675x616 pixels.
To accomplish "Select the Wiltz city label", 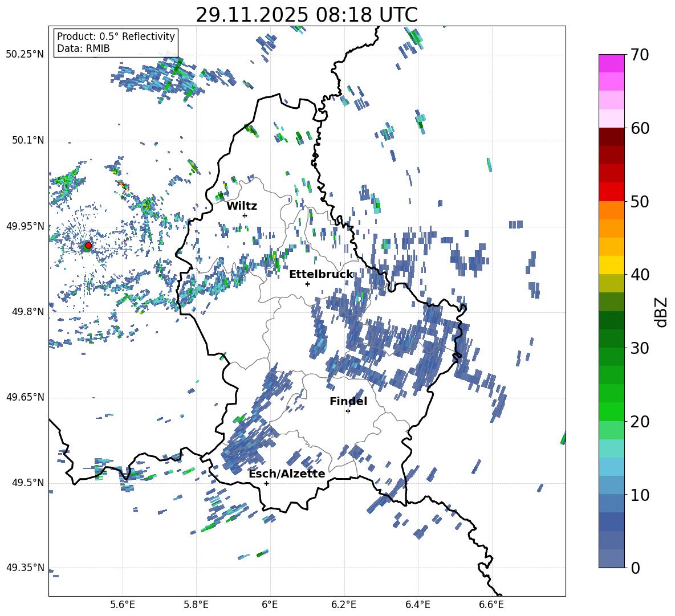I will (x=242, y=206).
